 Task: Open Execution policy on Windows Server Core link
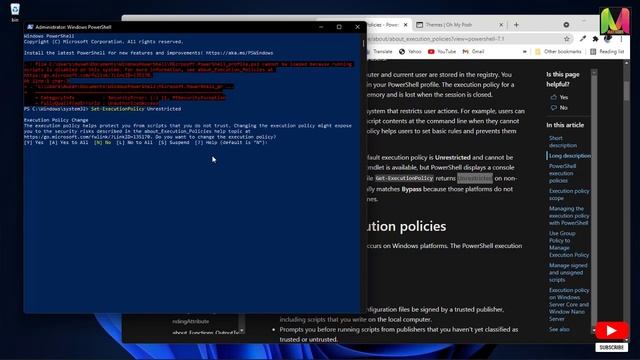click(x=569, y=304)
